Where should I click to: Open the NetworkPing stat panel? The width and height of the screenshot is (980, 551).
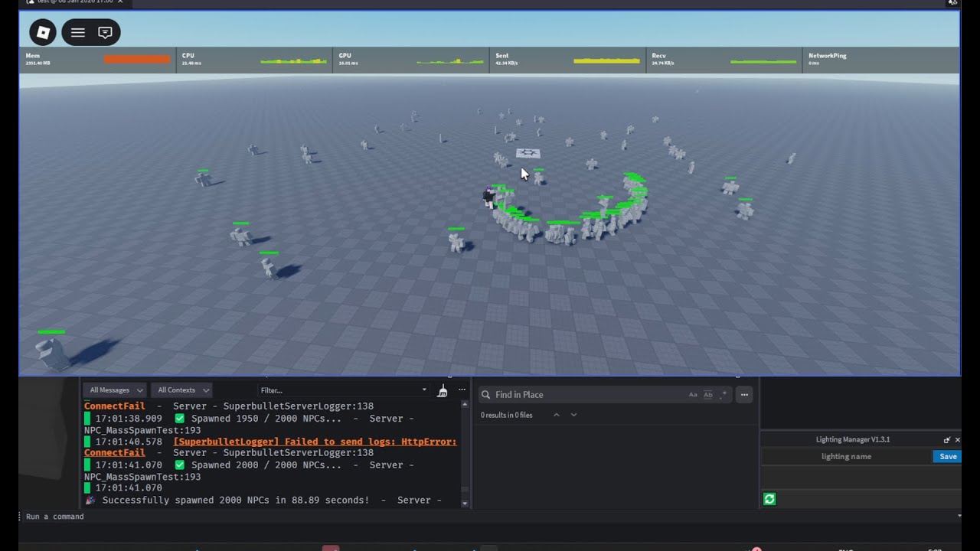coord(880,60)
